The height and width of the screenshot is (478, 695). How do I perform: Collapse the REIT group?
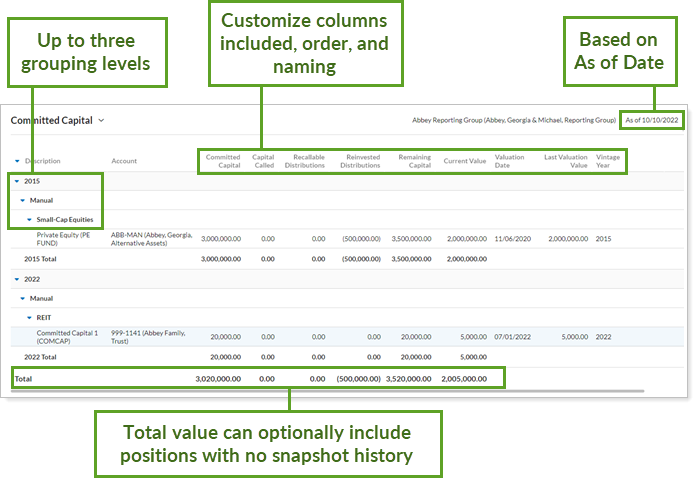pyautogui.click(x=30, y=316)
